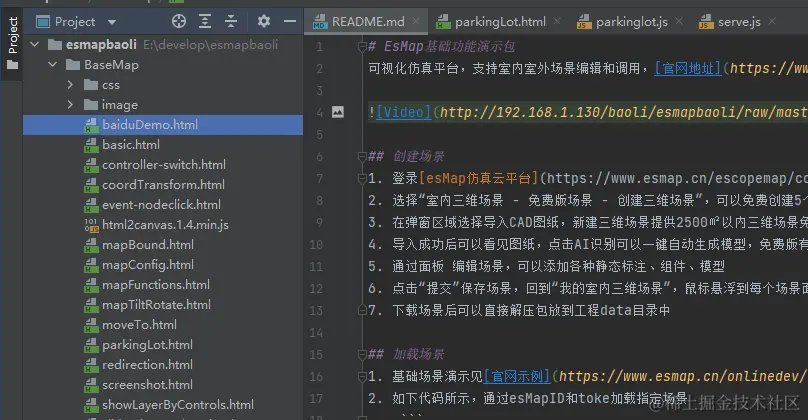The height and width of the screenshot is (420, 808).
Task: Expand the css folder
Action: [71, 85]
